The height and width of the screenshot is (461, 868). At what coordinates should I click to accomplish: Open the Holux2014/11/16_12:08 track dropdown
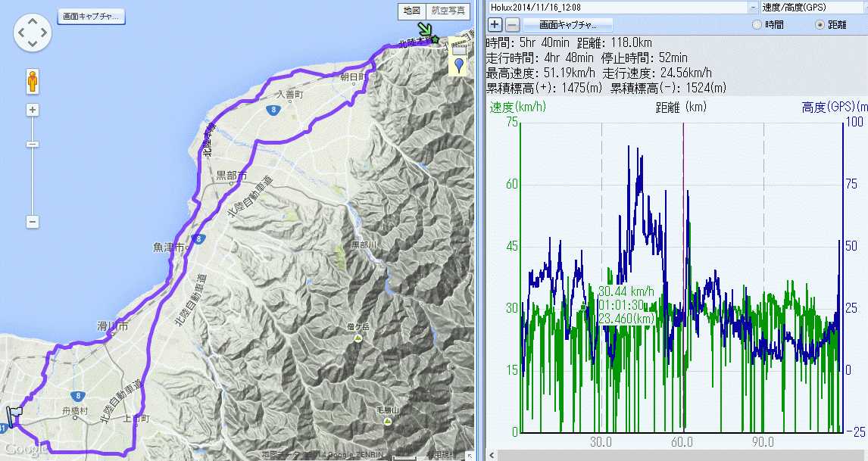(753, 7)
